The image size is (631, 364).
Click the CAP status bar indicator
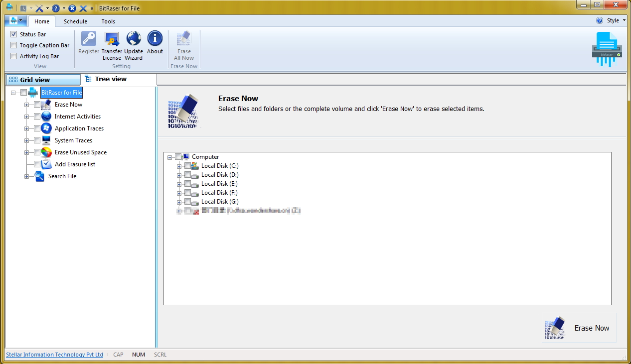tap(118, 355)
